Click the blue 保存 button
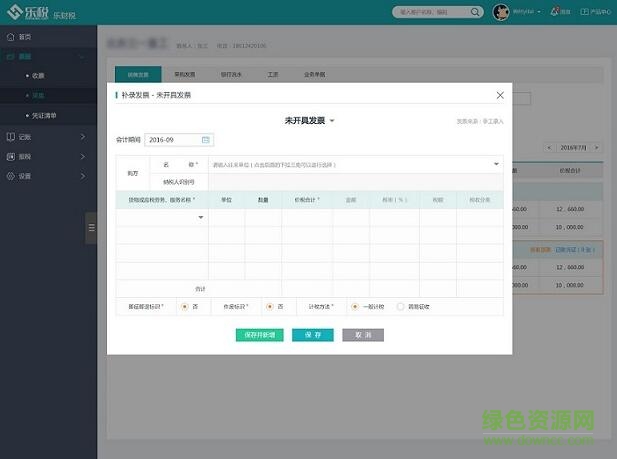Screen dimensions: 617x459 pyautogui.click(x=313, y=335)
